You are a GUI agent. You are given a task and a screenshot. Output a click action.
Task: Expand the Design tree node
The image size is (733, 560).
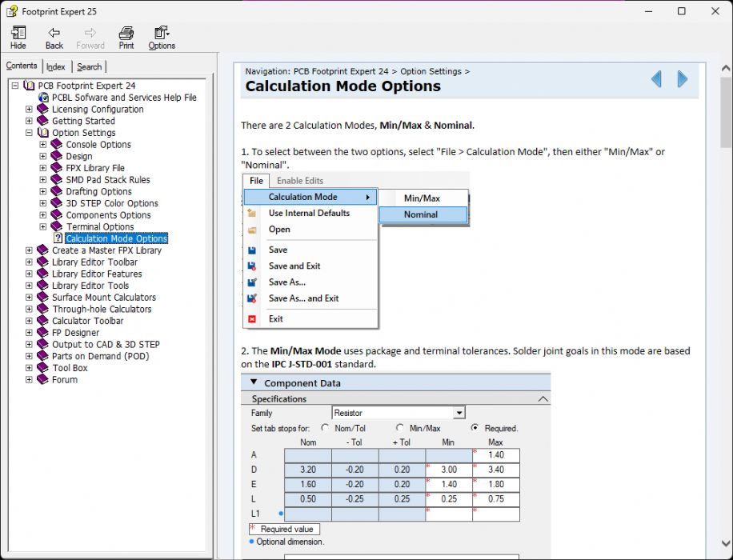[x=43, y=156]
